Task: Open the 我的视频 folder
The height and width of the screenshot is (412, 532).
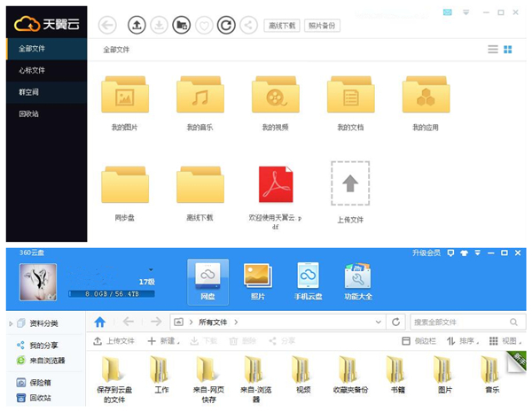Action: (275, 99)
